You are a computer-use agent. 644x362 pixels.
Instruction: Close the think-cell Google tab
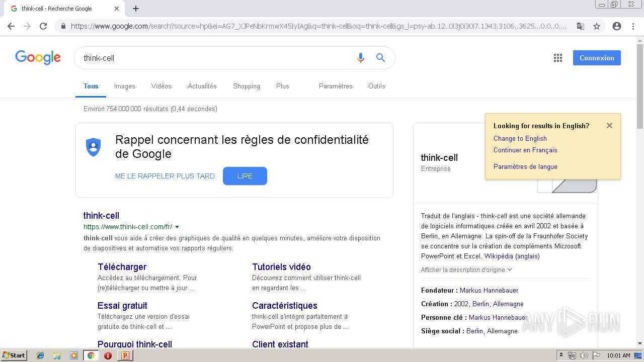point(117,9)
